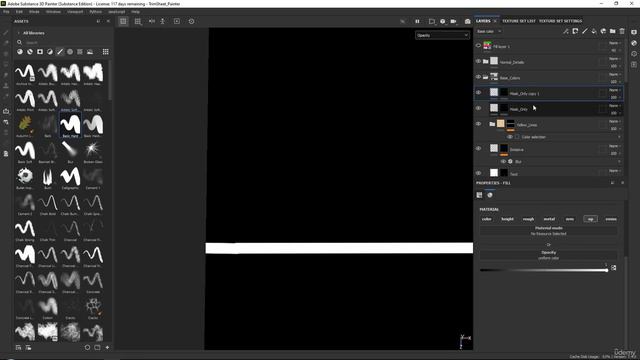640x360 pixels.
Task: Pause the viewport rendering
Action: point(417,21)
